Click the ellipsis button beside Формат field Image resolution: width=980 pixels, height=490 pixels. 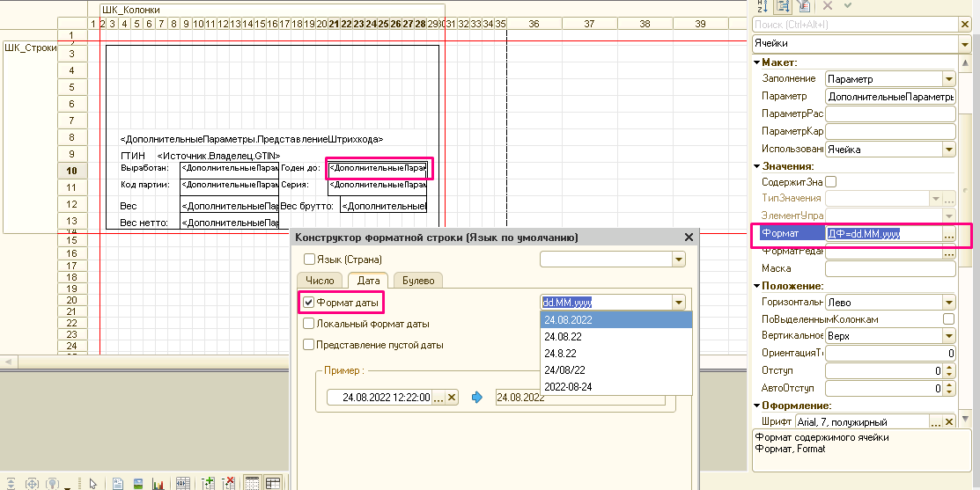coord(949,234)
